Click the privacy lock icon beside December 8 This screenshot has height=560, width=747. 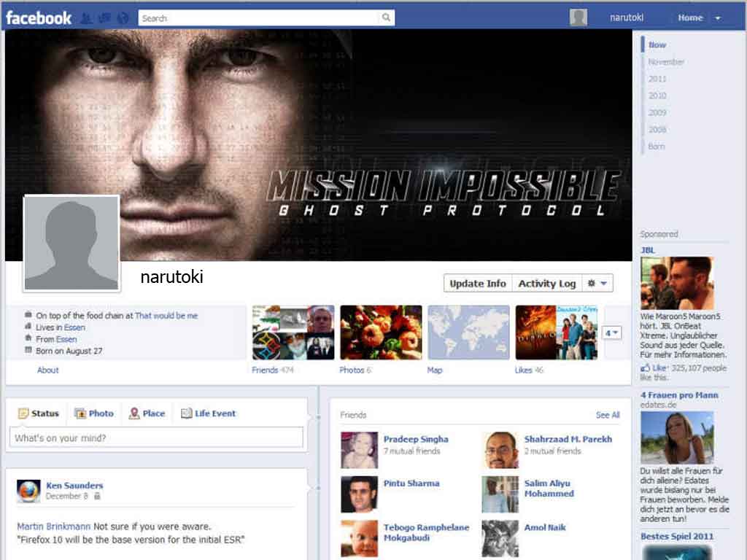point(97,496)
